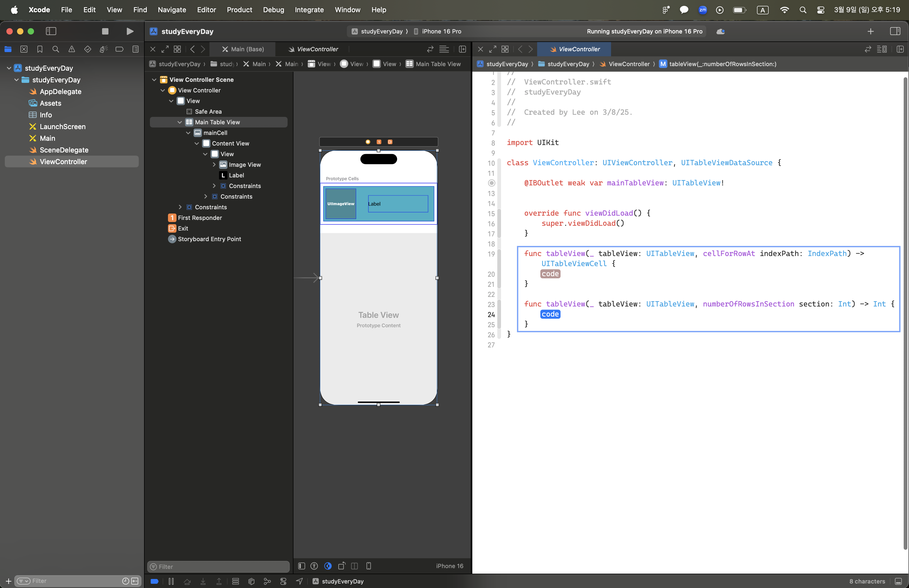Open tableView method jump bar item

pos(718,64)
